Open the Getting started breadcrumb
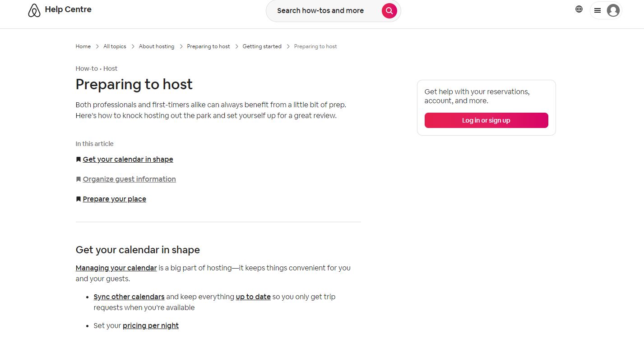 coord(262,46)
